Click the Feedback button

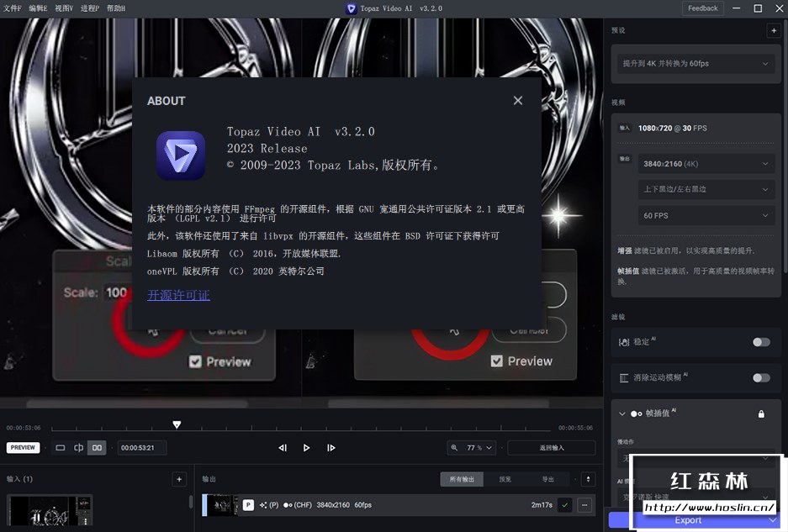click(702, 8)
